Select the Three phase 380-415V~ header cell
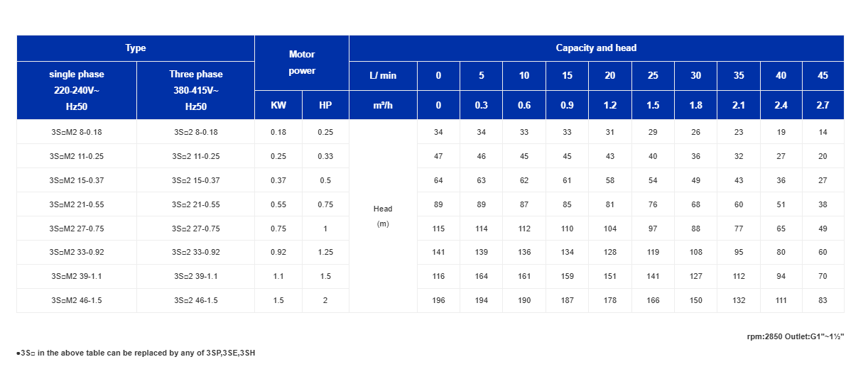The height and width of the screenshot is (374, 868). click(x=195, y=90)
